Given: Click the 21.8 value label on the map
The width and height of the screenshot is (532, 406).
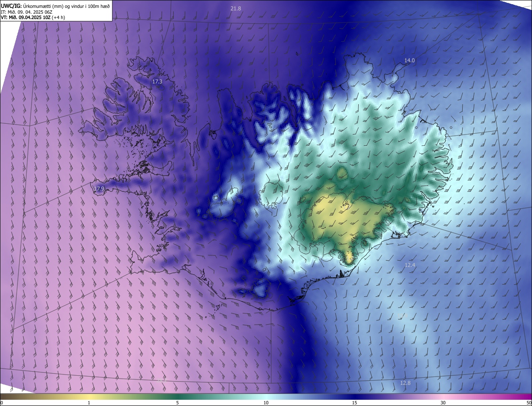Looking at the screenshot, I should click(x=236, y=8).
